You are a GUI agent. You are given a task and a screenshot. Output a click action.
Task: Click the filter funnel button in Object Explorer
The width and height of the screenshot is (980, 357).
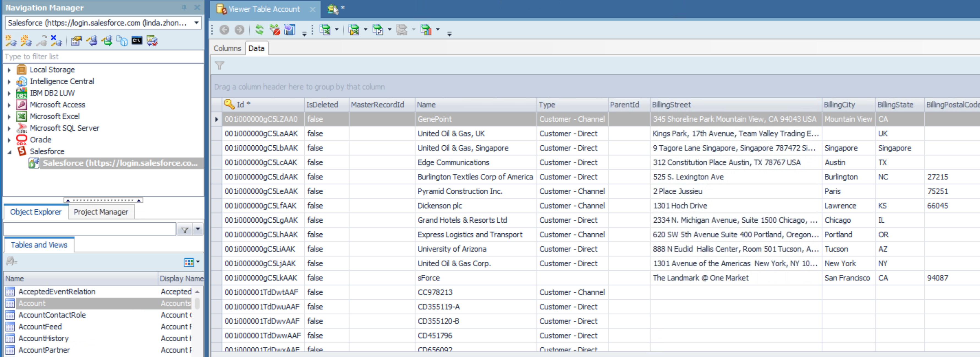(185, 230)
